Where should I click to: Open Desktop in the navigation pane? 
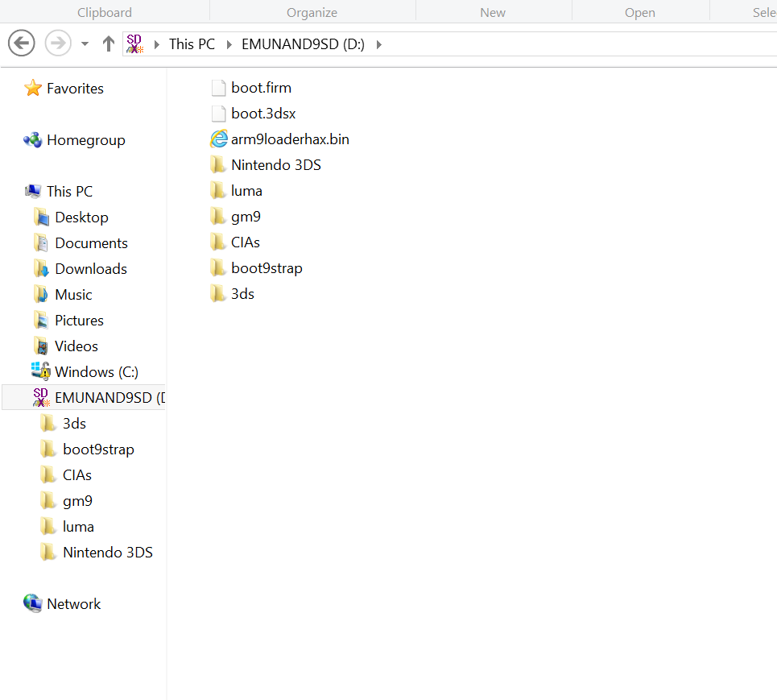(x=82, y=217)
